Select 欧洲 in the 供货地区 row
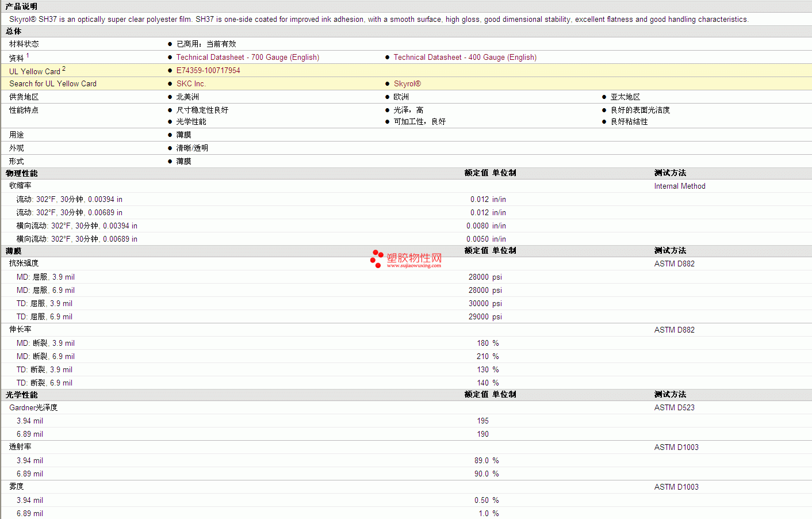Viewport: 812px width, 519px height. coord(401,97)
